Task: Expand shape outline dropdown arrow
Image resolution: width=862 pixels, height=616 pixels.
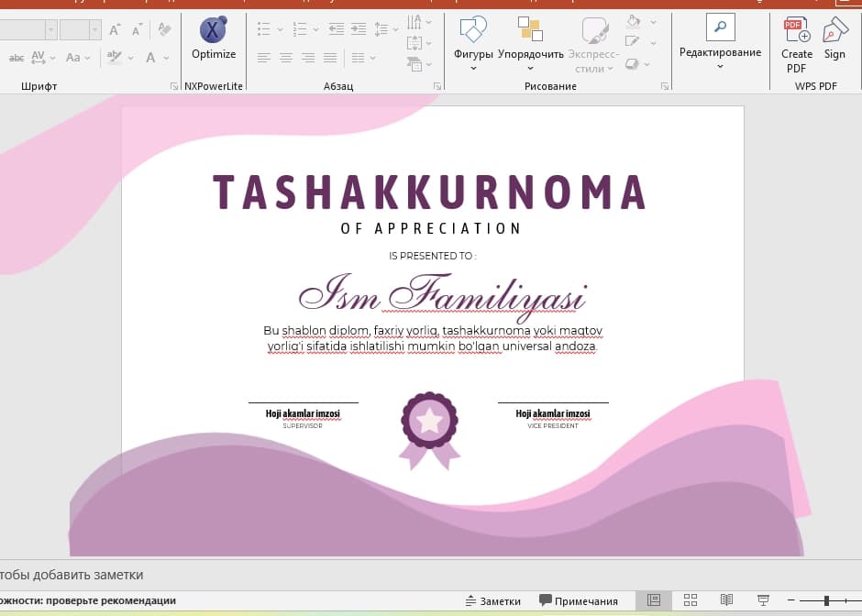Action: [x=653, y=43]
